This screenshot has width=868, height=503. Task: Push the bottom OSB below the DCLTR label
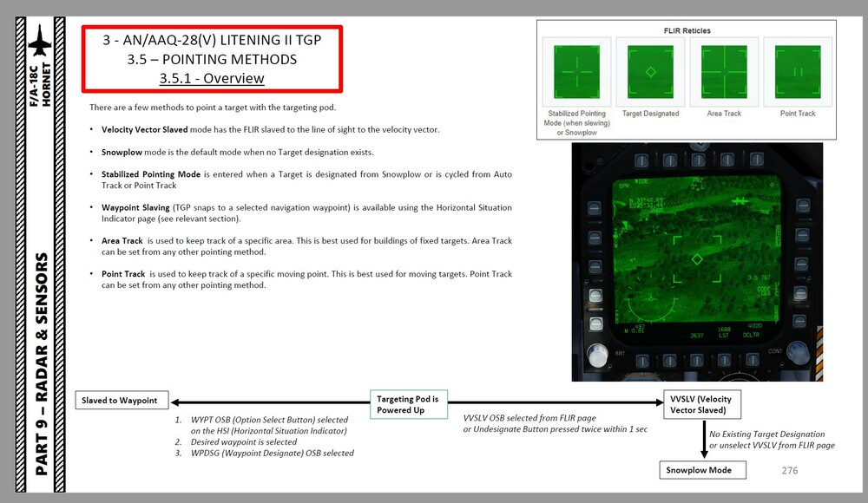(x=753, y=360)
